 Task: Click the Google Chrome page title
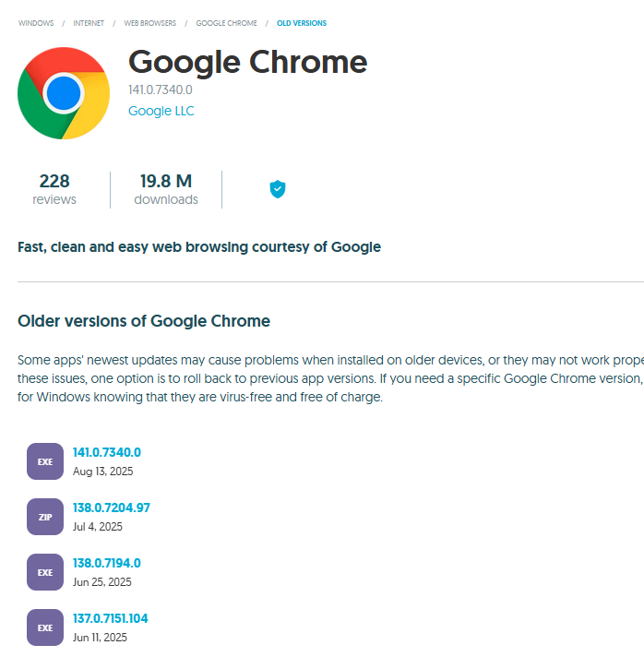247,63
